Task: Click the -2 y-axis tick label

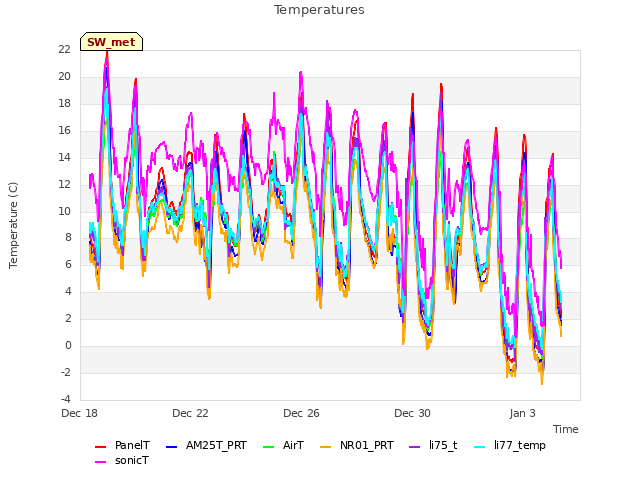Action: [66, 372]
